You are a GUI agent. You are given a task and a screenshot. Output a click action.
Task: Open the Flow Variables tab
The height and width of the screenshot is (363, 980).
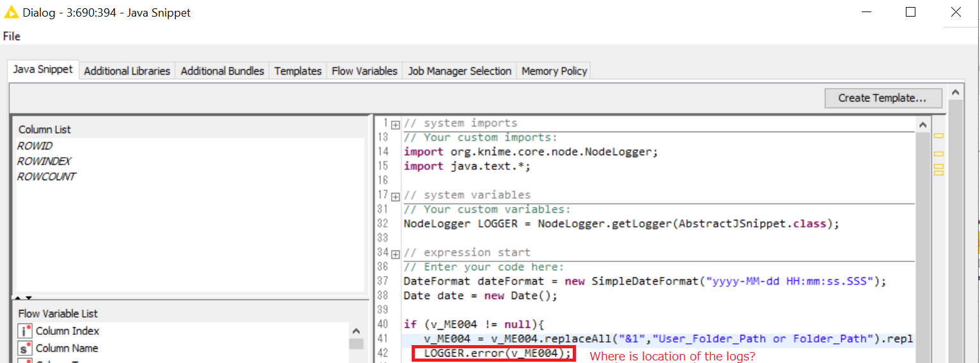coord(364,71)
